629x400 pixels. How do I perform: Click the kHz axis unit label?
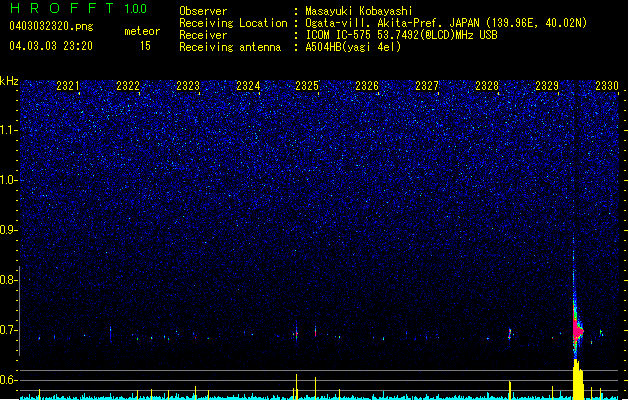tap(9, 81)
